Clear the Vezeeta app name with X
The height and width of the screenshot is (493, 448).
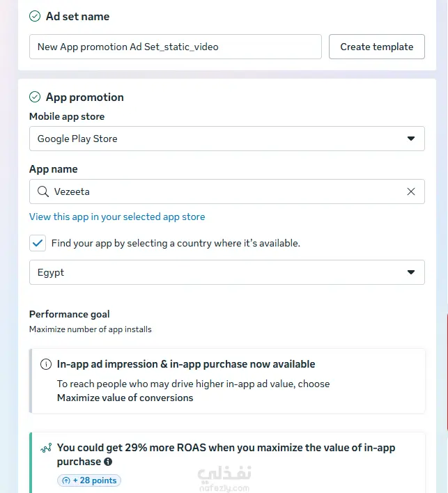tap(411, 191)
